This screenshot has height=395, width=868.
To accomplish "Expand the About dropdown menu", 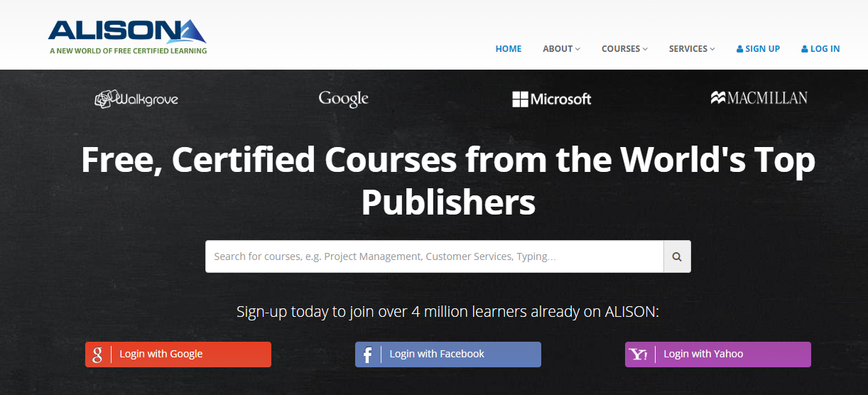I will [561, 49].
